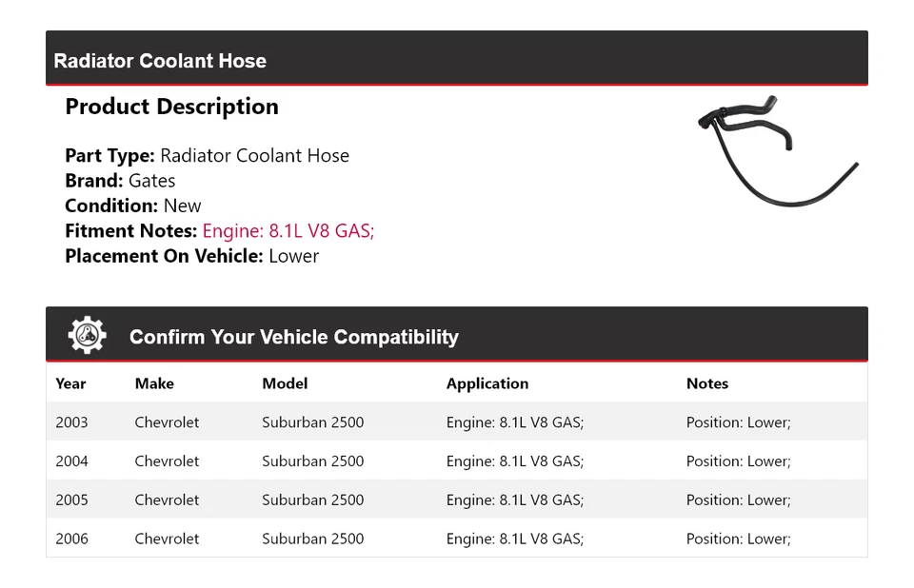The width and height of the screenshot is (914, 588).
Task: Click the Notes column header
Action: (706, 383)
